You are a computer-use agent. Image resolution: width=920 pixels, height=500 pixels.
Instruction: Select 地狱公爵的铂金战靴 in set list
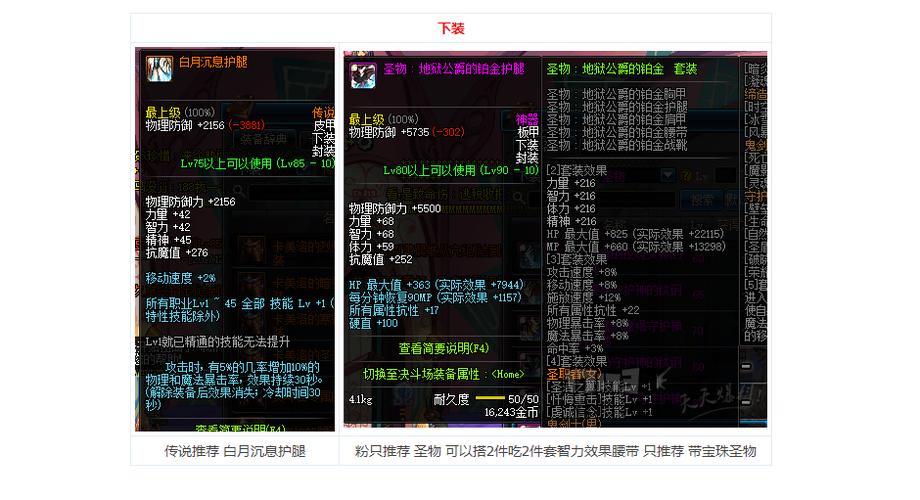click(617, 145)
